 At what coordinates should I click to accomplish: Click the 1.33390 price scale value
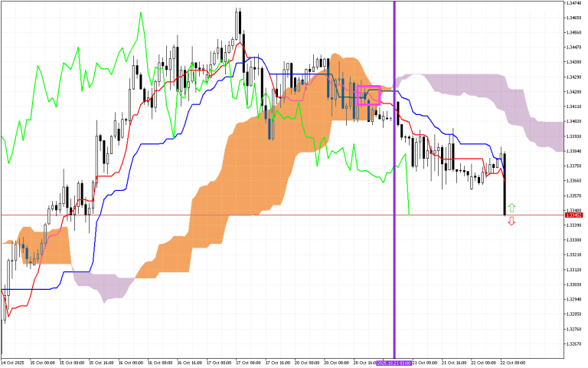click(573, 225)
